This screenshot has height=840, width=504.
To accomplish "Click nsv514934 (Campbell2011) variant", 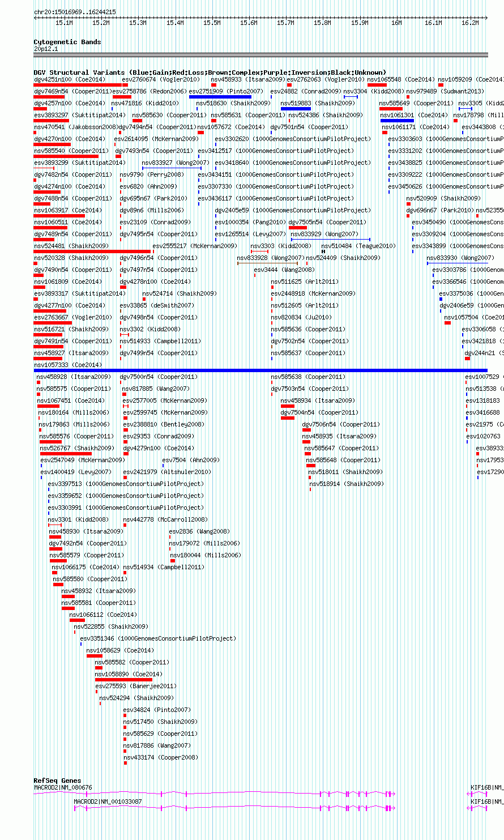I will click(x=164, y=568).
